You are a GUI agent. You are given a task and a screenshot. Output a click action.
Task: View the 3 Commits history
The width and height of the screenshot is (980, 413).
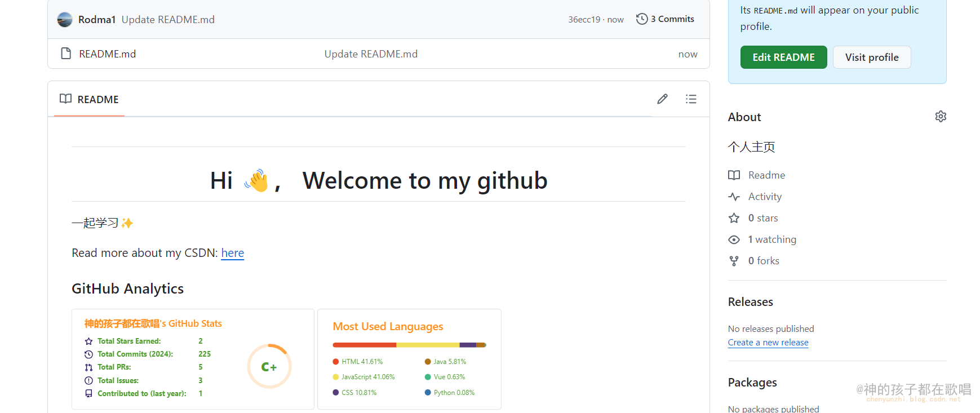pos(666,19)
